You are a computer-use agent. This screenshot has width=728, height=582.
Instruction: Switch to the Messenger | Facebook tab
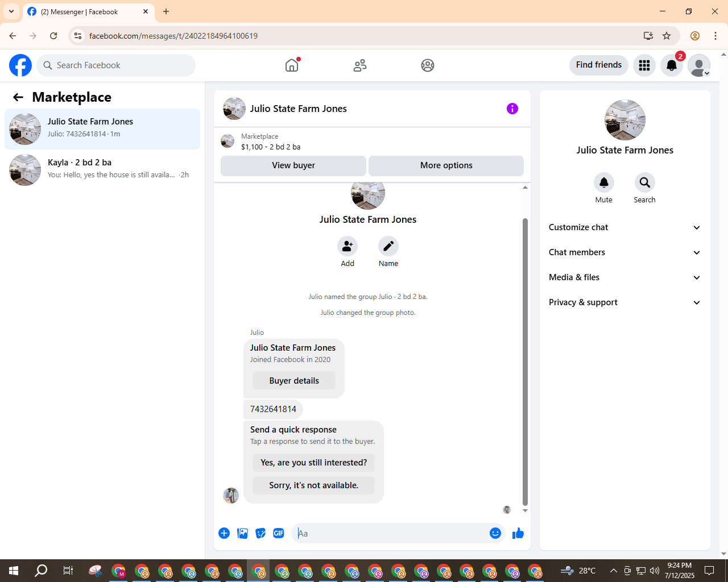(x=89, y=12)
